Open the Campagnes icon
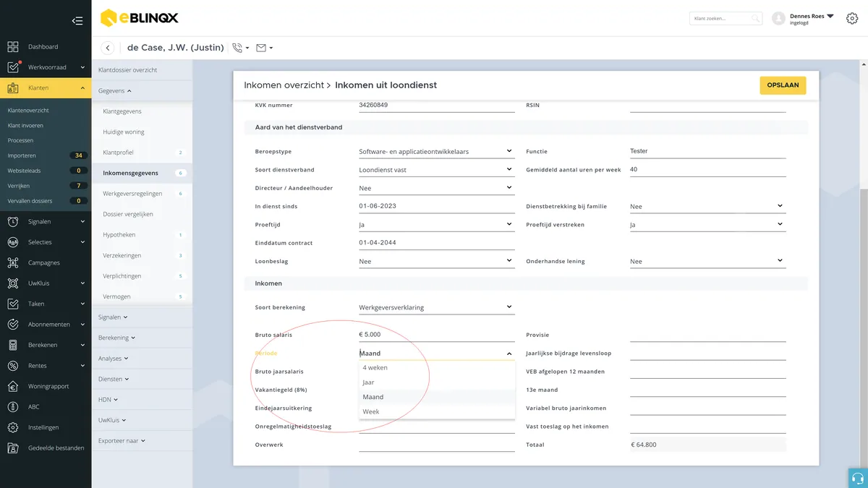The width and height of the screenshot is (868, 488). (13, 262)
